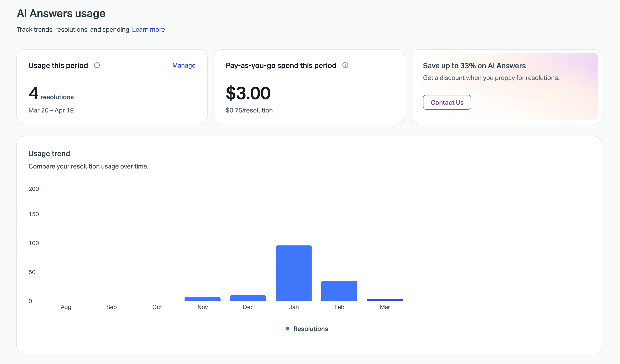This screenshot has height=364, width=620.
Task: Click the Mar 20 – Apr 19 date range
Action: click(x=51, y=110)
